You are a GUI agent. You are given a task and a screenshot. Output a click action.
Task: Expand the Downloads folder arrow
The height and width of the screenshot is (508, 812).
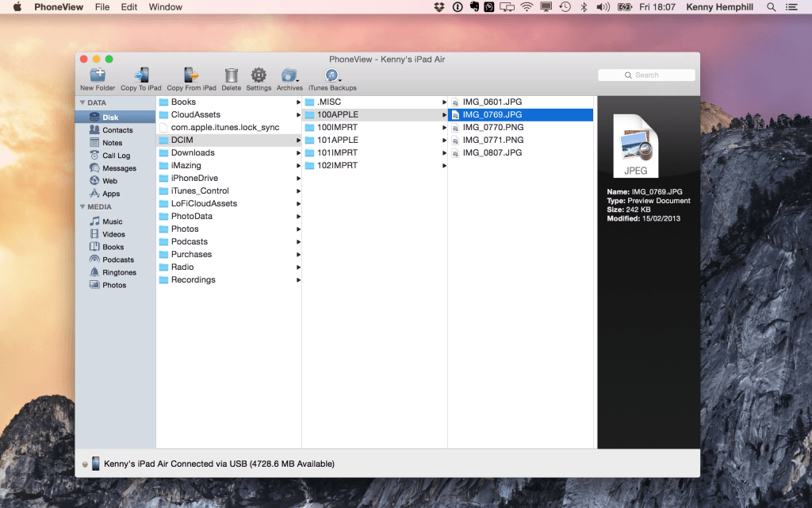click(299, 152)
